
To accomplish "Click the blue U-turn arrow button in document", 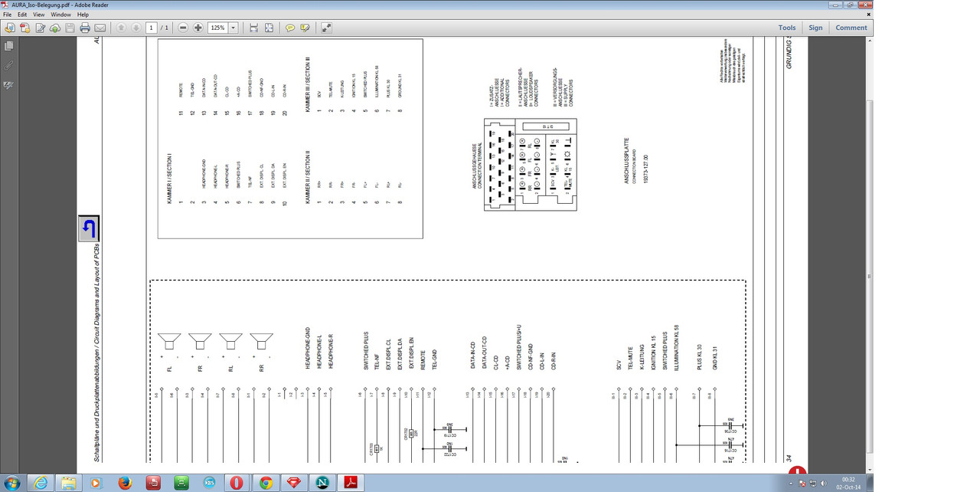I will pos(89,228).
